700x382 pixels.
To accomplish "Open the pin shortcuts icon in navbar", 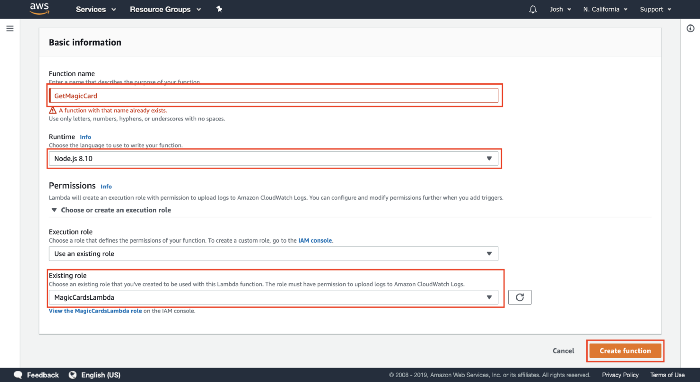I will (219, 9).
